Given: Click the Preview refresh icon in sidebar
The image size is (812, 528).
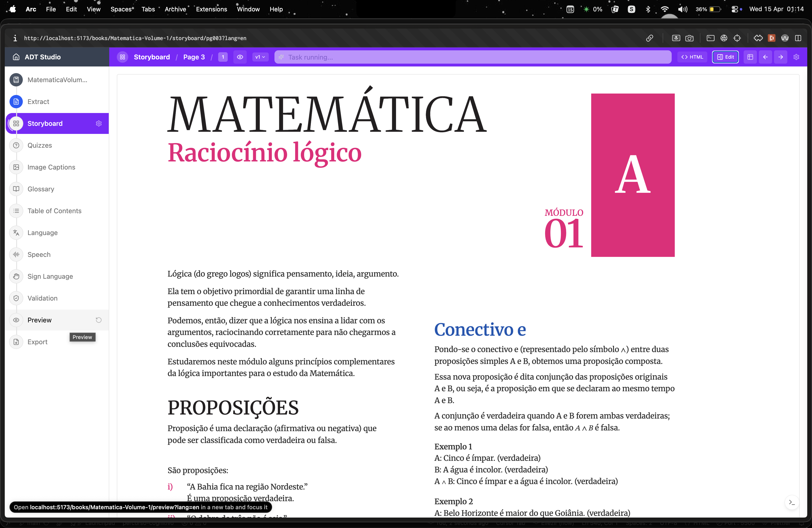Looking at the screenshot, I should coord(99,320).
